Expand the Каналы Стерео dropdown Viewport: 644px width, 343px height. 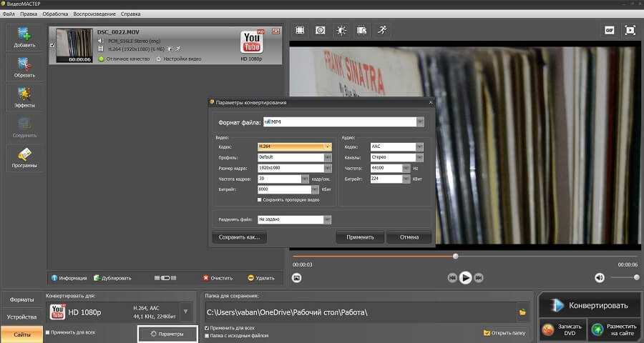419,157
